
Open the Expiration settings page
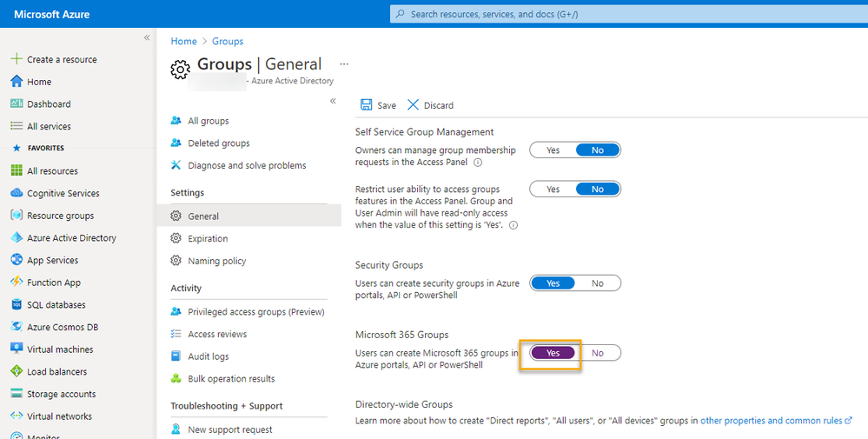coord(208,239)
